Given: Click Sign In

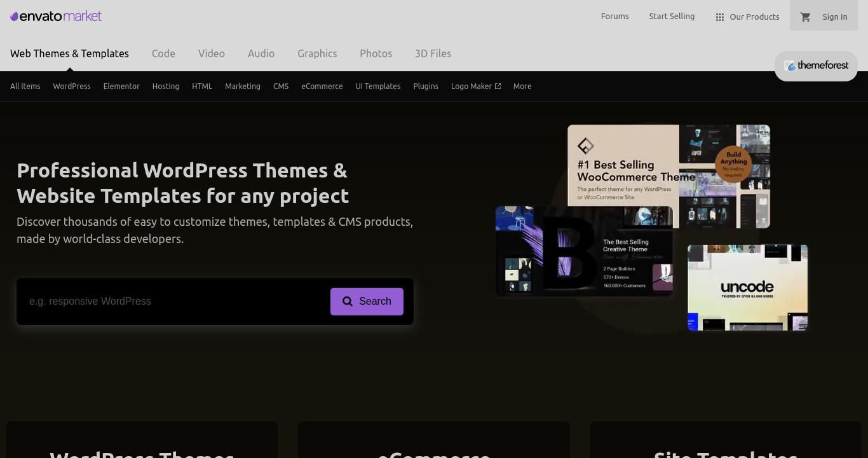Looking at the screenshot, I should (834, 17).
